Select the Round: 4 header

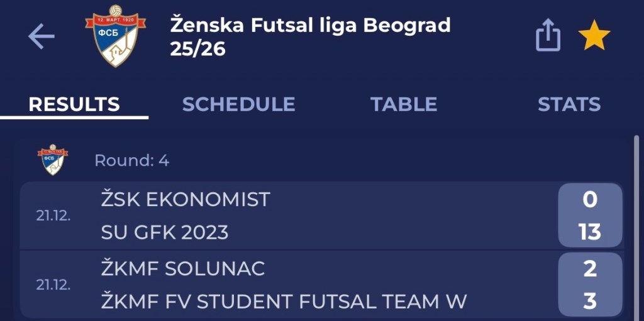point(131,160)
